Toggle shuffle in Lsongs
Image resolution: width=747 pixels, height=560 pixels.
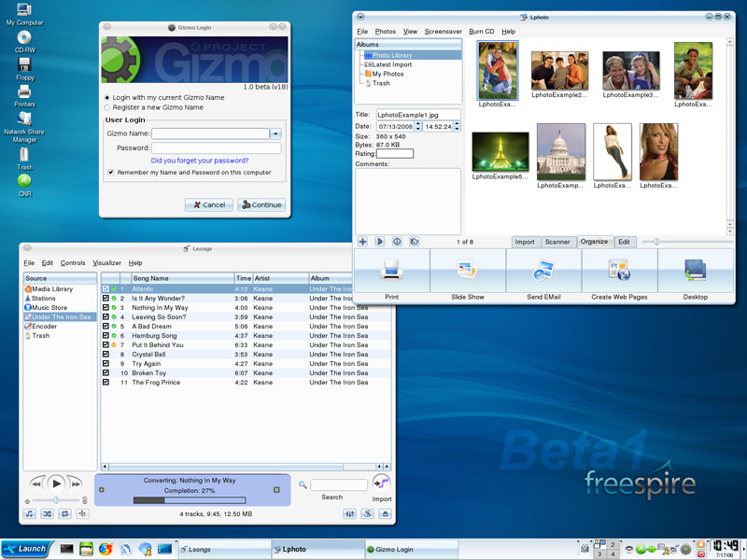pos(48,514)
